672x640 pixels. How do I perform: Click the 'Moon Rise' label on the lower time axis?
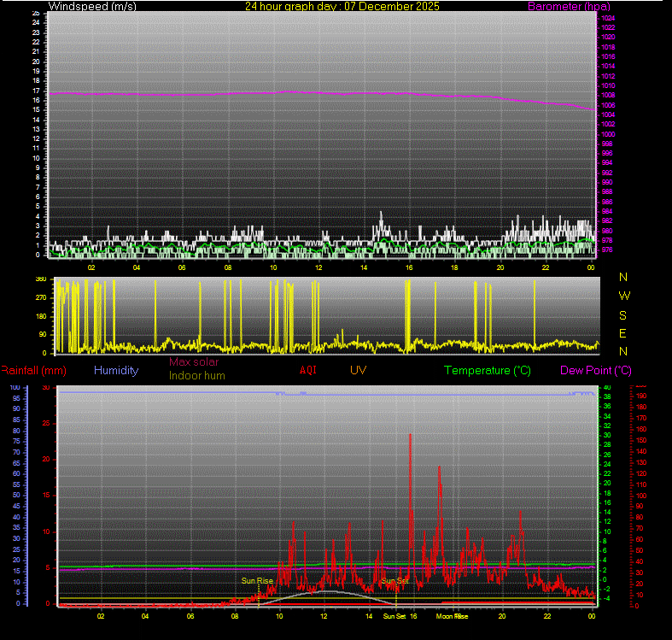pyautogui.click(x=452, y=616)
